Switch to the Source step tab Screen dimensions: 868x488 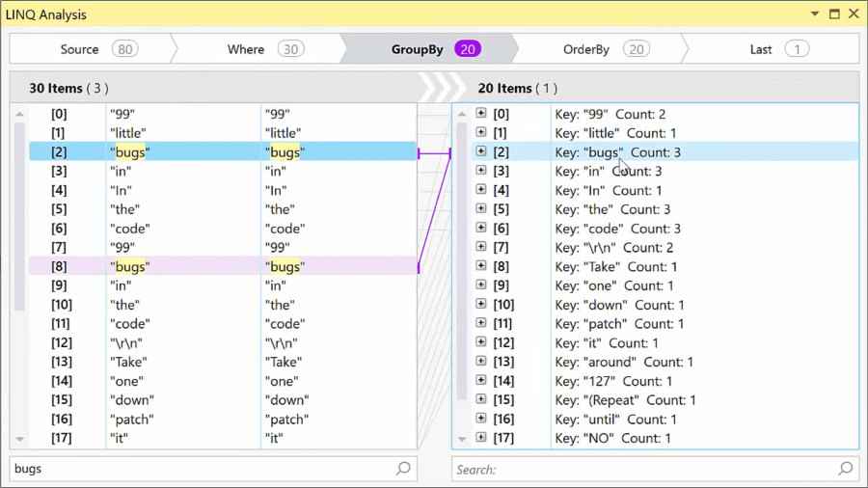[92, 49]
